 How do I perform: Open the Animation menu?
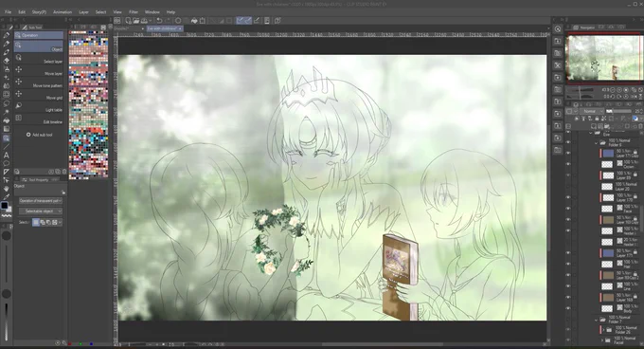pyautogui.click(x=63, y=12)
